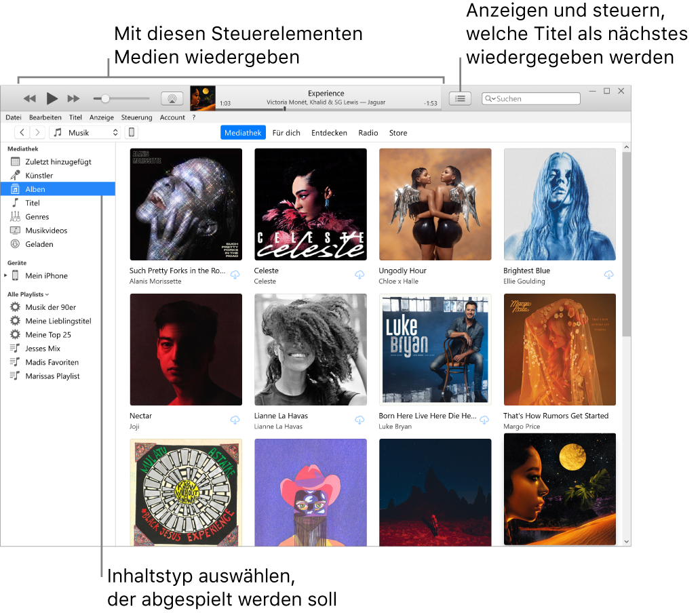
Task: Collapse the Alle Playlists section chevron
Action: pyautogui.click(x=47, y=294)
